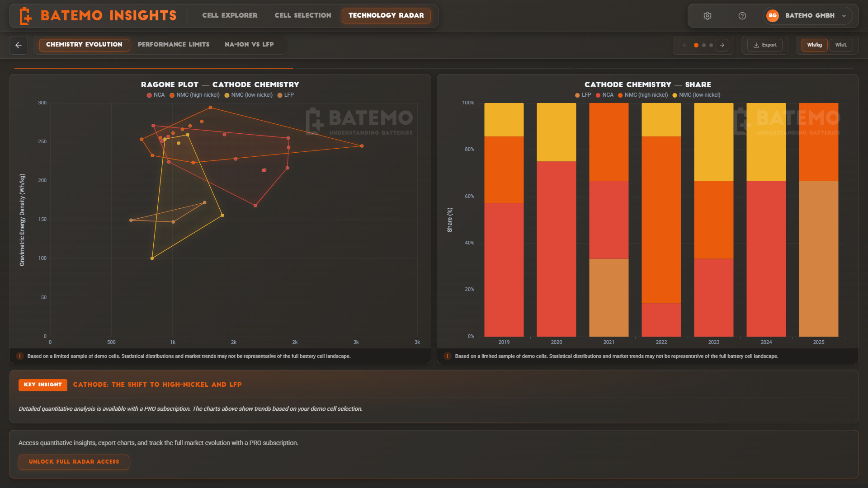The width and height of the screenshot is (868, 488).
Task: Select the Na-Ion vs LFP tab
Action: 249,45
